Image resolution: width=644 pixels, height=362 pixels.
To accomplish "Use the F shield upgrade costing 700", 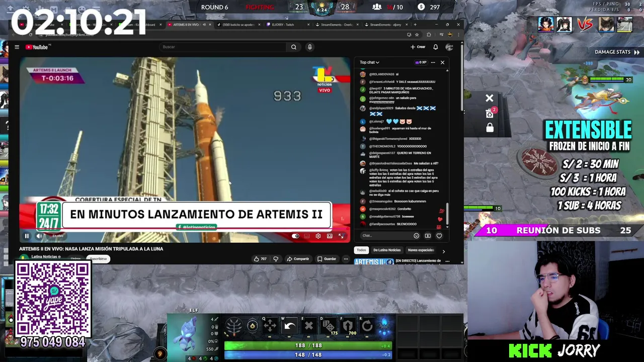I will click(x=348, y=326).
